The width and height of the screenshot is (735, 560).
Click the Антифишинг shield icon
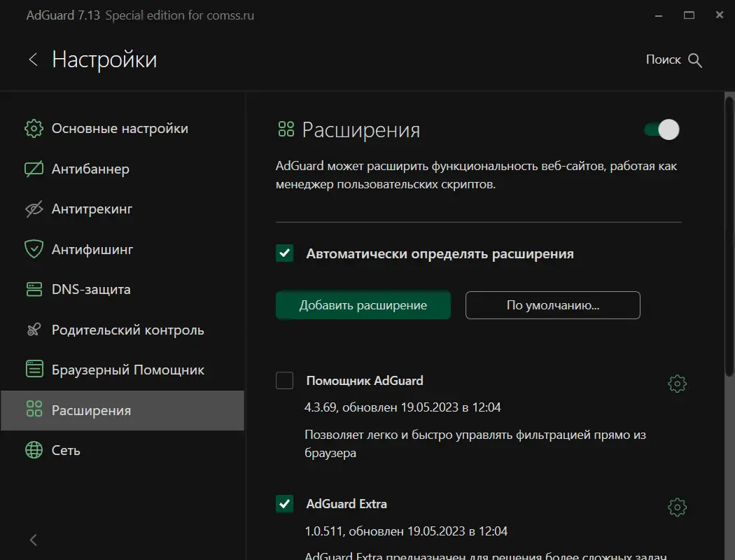tap(34, 249)
